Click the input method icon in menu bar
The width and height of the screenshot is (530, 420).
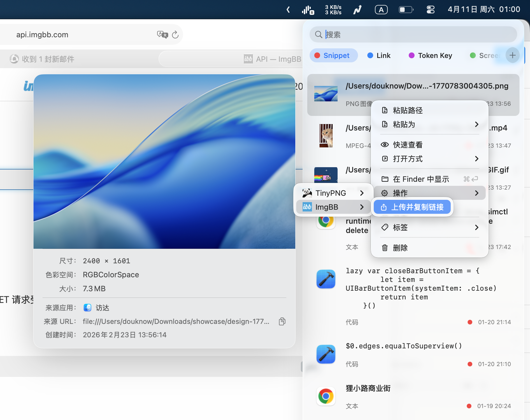pos(381,10)
